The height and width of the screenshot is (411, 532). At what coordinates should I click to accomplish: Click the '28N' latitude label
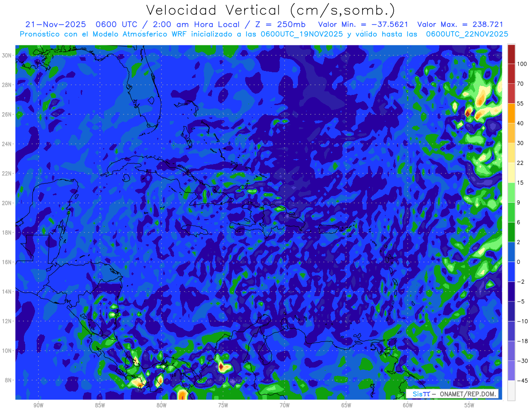[x=7, y=85]
